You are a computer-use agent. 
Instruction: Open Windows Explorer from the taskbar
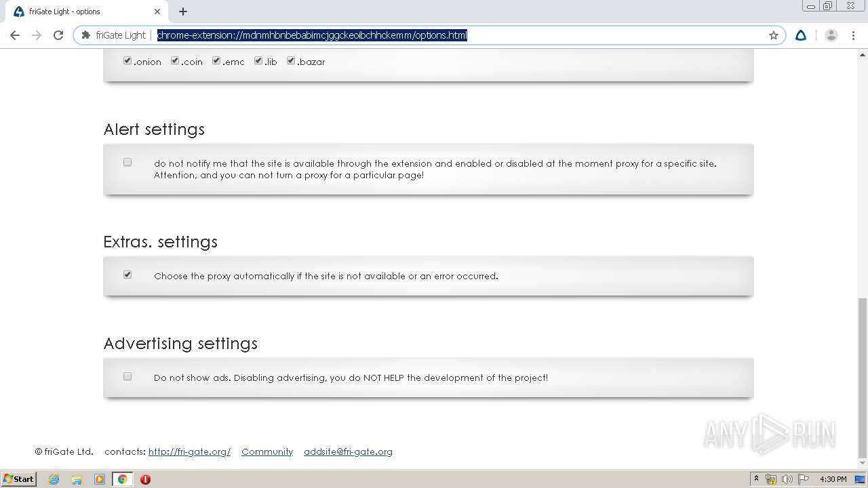click(77, 479)
